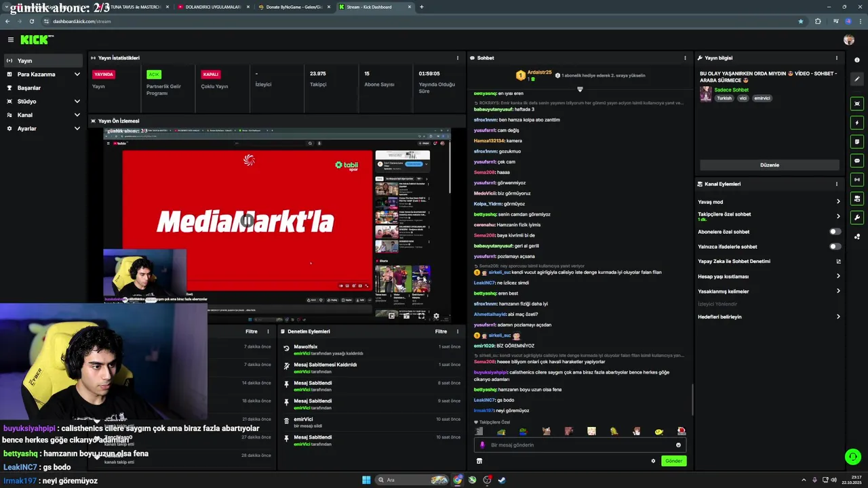The width and height of the screenshot is (868, 488).
Task: Open chat settings gear icon
Action: pyautogui.click(x=653, y=461)
